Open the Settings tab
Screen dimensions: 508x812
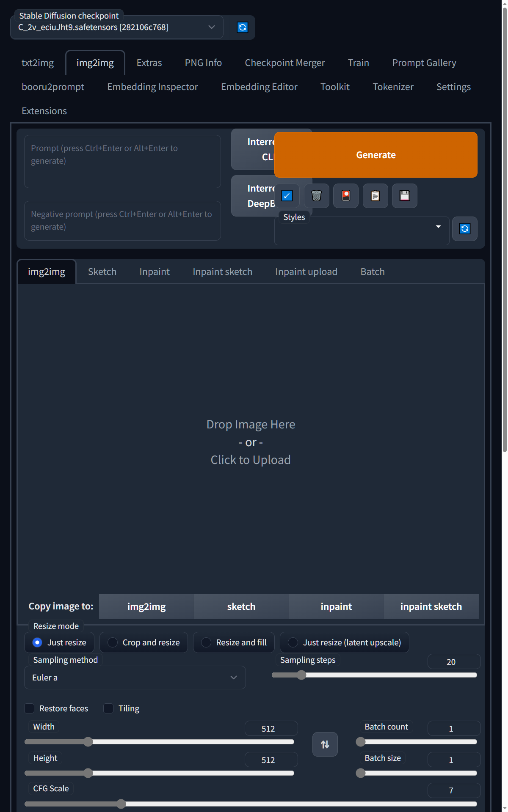click(453, 87)
